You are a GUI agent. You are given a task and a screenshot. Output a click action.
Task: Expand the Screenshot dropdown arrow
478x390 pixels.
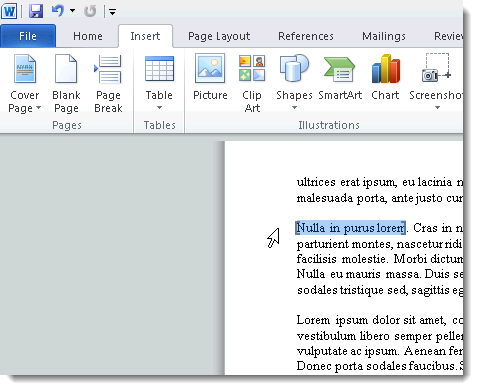[x=437, y=108]
